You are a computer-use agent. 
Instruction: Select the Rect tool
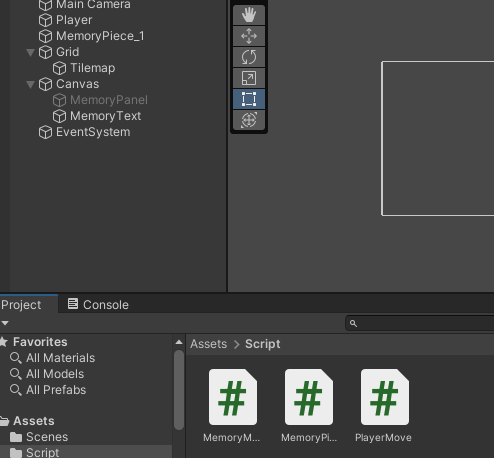pos(249,99)
